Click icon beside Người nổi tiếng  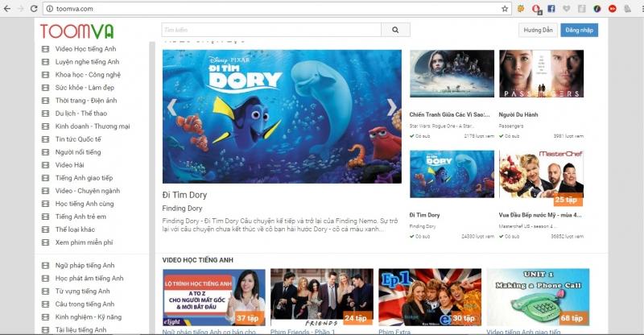(45, 152)
